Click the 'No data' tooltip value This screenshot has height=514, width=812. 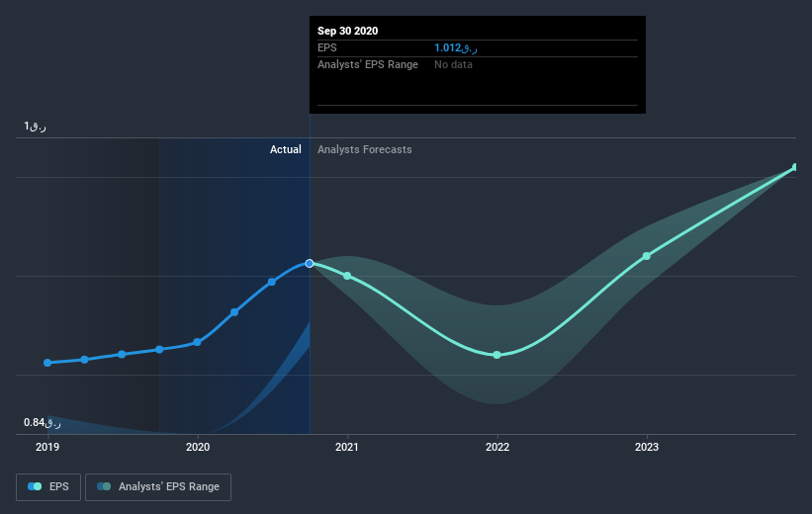pyautogui.click(x=453, y=64)
